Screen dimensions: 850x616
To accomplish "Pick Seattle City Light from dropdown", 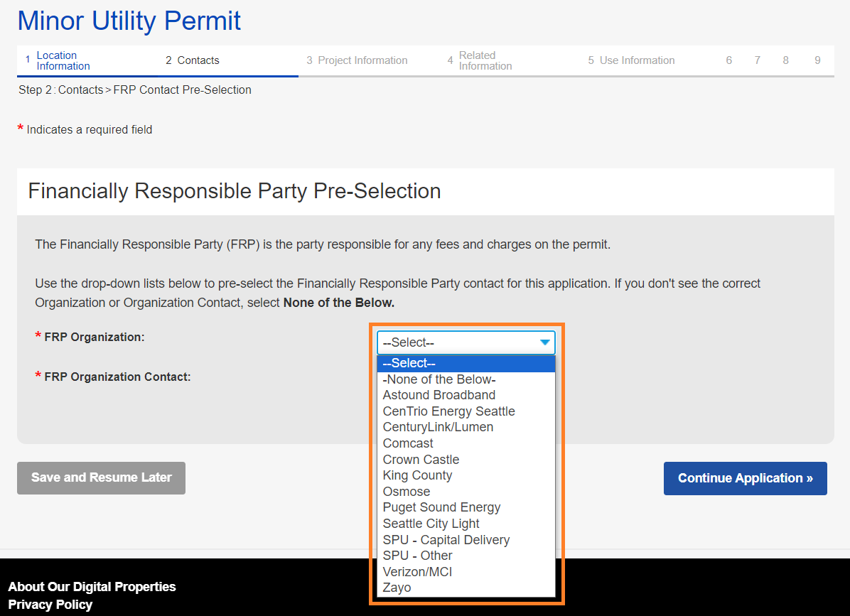I will pos(431,524).
